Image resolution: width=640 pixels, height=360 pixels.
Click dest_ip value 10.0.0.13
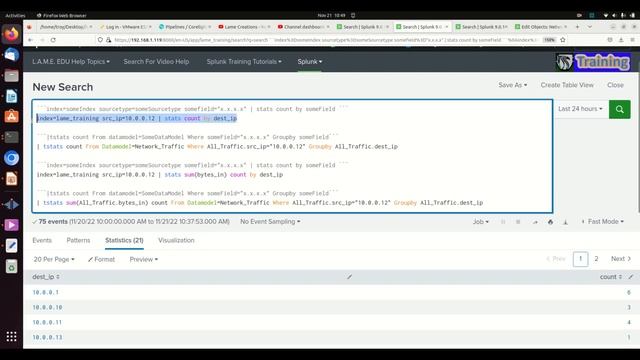(47, 338)
